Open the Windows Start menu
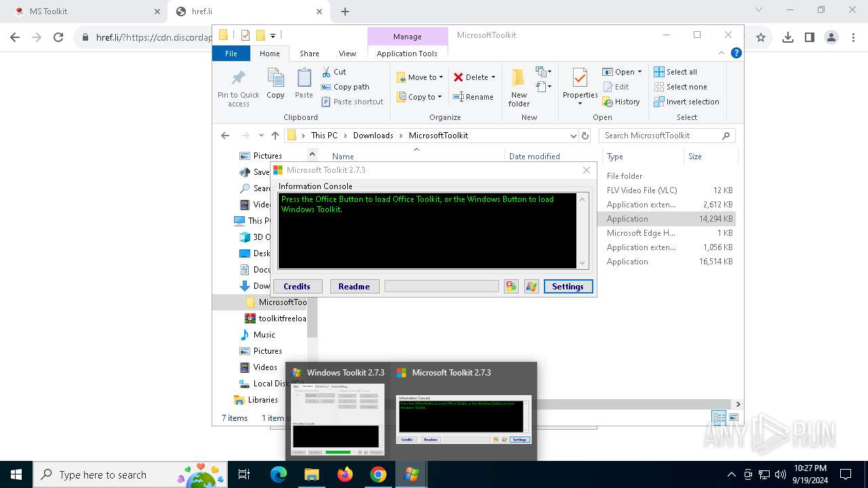This screenshot has width=868, height=488. click(x=16, y=474)
